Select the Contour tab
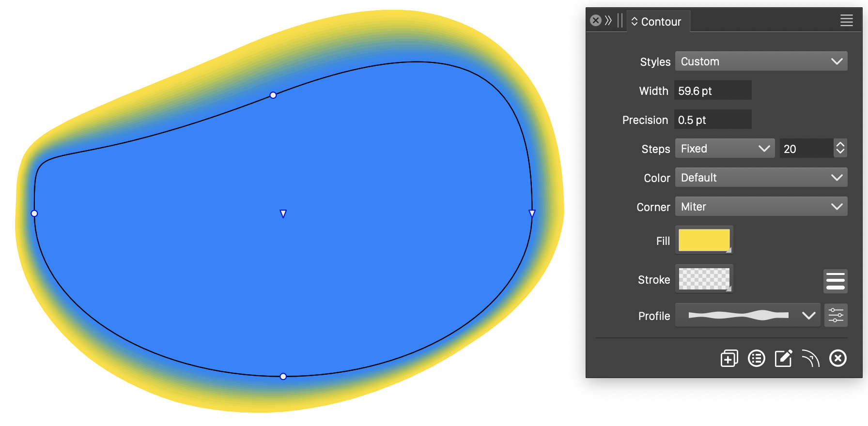868x426 pixels. pos(657,22)
